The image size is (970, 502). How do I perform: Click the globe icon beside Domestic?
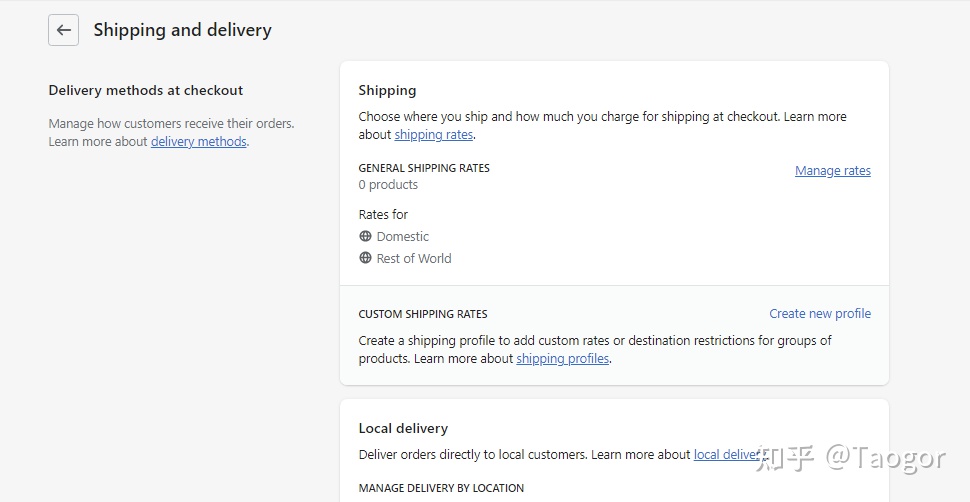[365, 236]
